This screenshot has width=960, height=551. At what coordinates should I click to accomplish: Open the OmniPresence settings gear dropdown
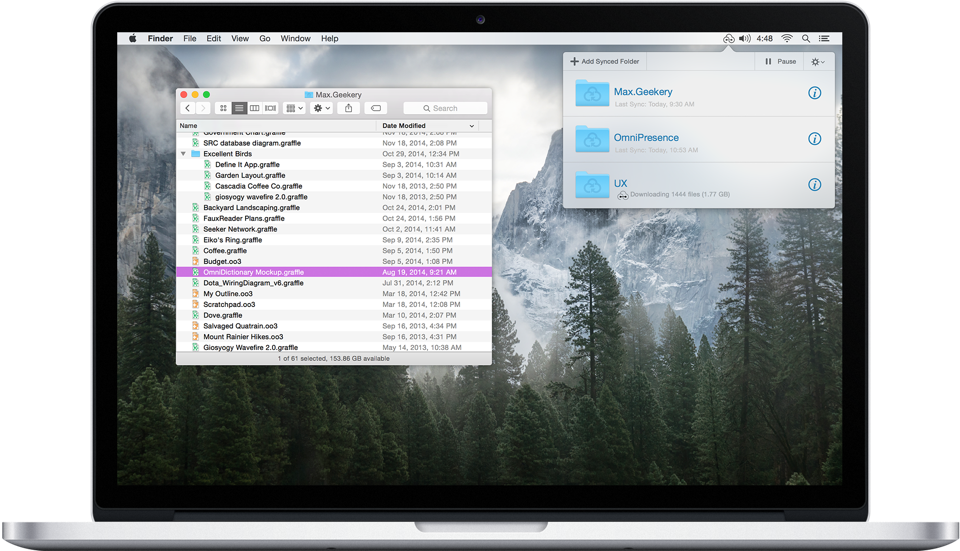coord(818,62)
